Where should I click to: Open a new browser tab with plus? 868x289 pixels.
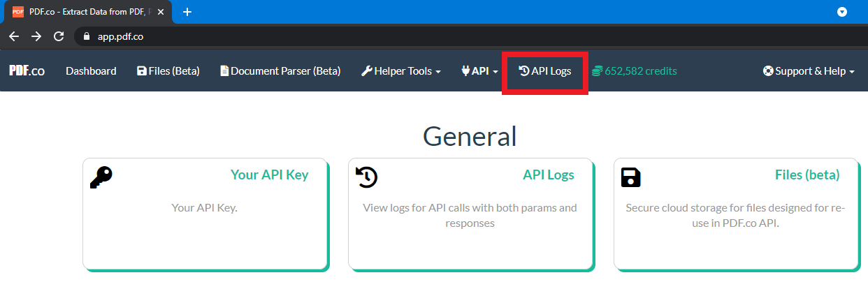click(187, 12)
